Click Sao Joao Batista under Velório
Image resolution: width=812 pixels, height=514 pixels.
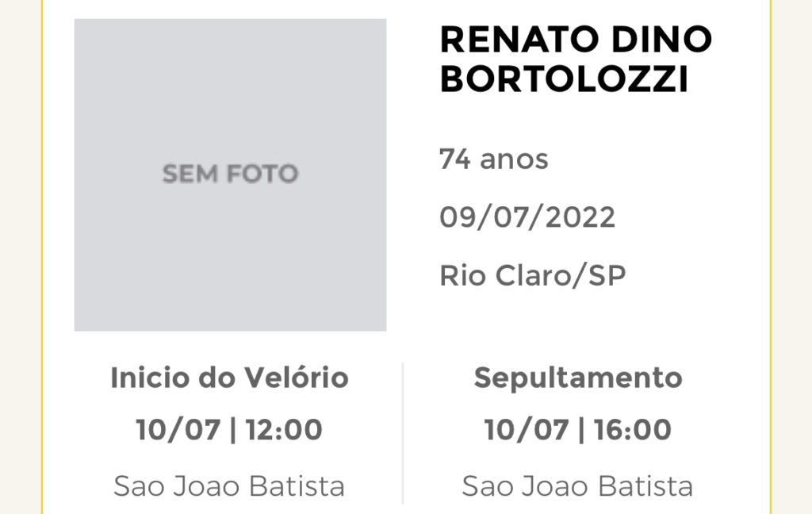(229, 486)
